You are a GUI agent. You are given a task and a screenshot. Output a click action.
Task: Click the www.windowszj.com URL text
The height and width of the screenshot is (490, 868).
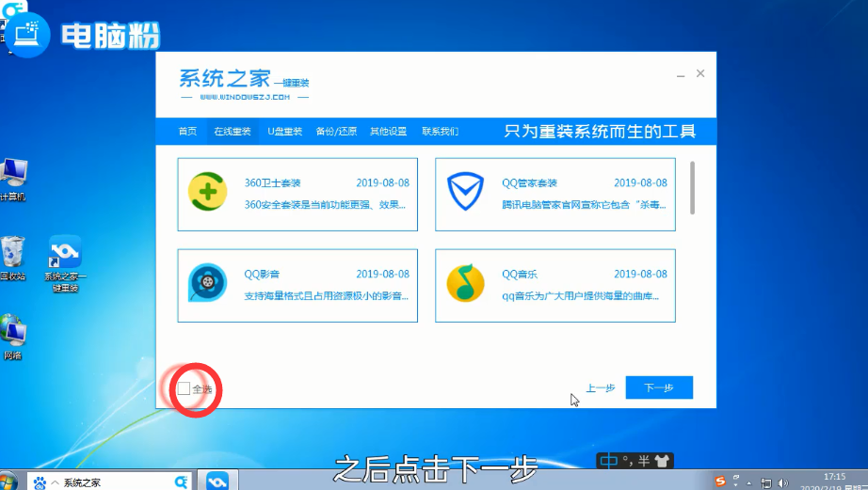point(245,97)
